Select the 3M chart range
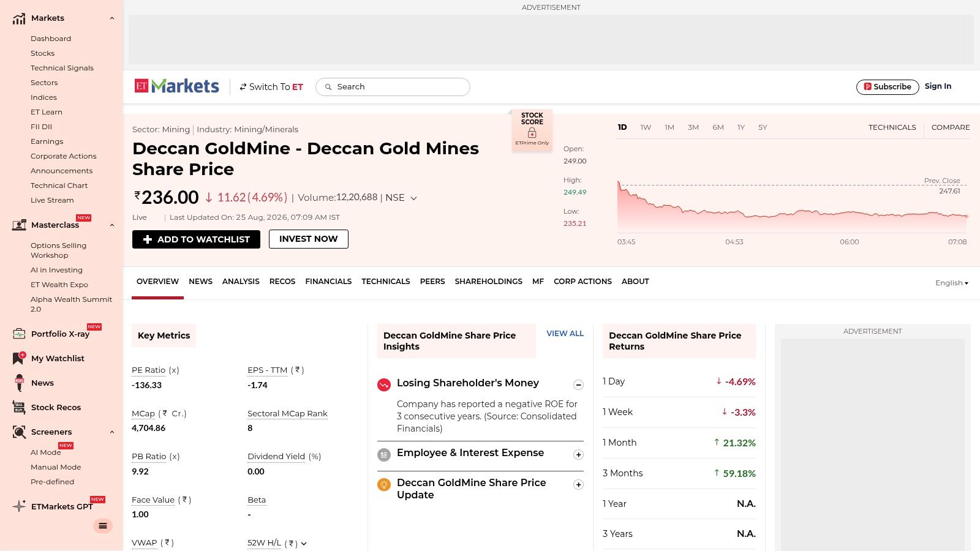 click(x=693, y=127)
